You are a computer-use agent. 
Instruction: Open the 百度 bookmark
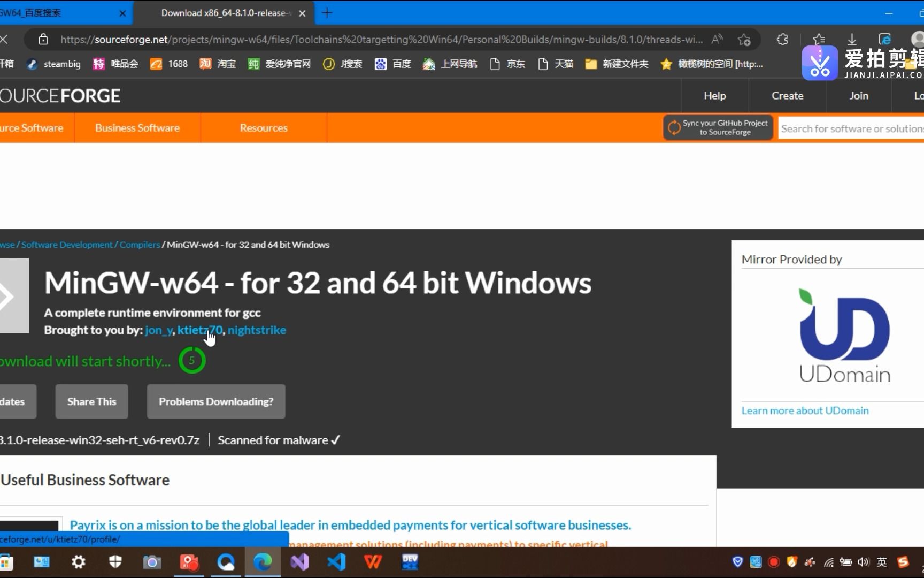[x=393, y=64]
